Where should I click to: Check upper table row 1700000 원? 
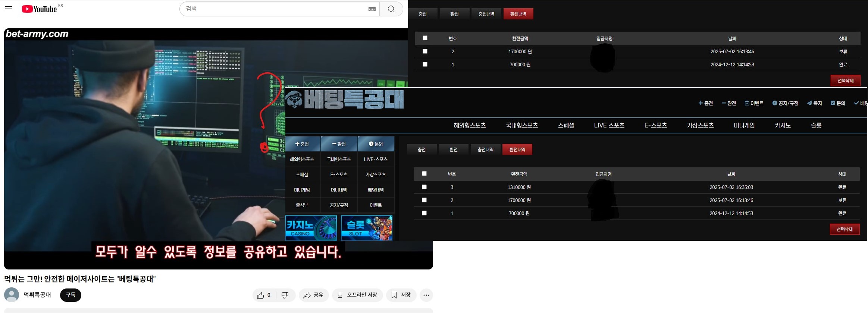click(425, 51)
